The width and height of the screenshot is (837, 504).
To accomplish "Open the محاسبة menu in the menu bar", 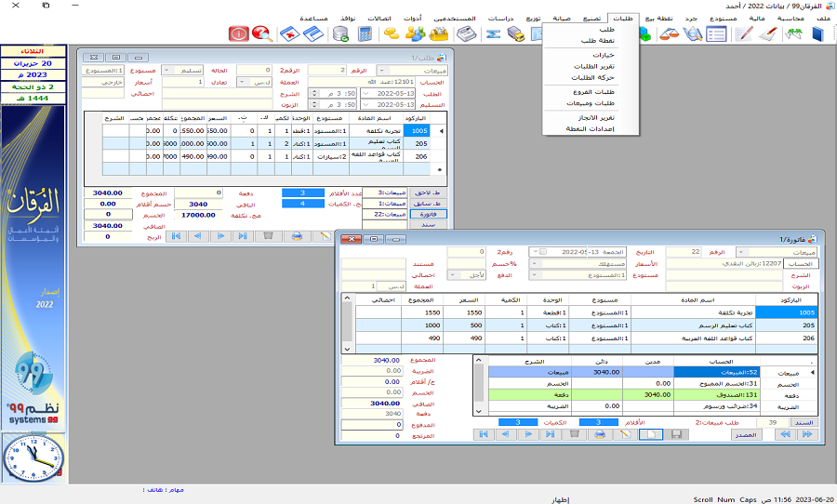I will click(790, 19).
